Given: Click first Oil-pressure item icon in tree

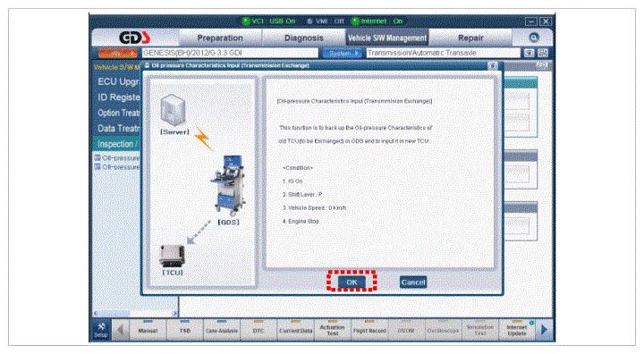Looking at the screenshot, I should click(x=97, y=157).
